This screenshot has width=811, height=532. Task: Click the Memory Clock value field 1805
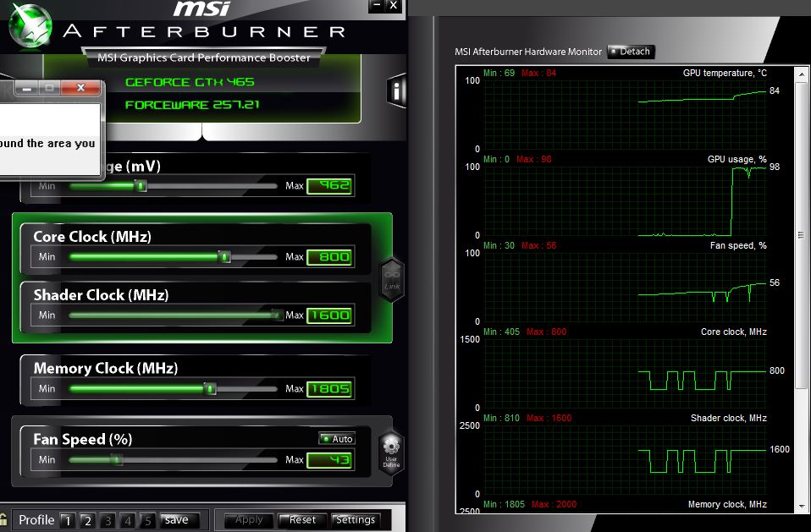(x=329, y=389)
